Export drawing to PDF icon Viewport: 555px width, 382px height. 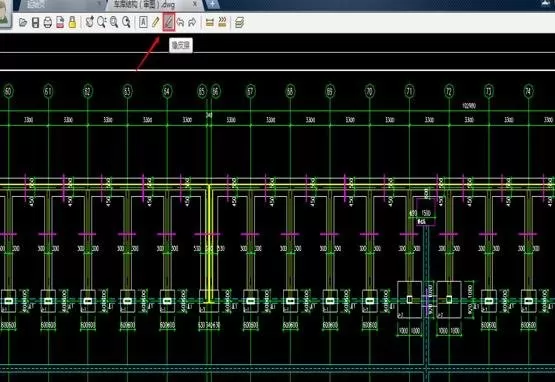(60, 22)
